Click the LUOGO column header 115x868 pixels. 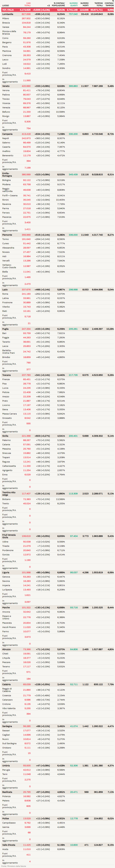pyautogui.click(x=6, y=5)
